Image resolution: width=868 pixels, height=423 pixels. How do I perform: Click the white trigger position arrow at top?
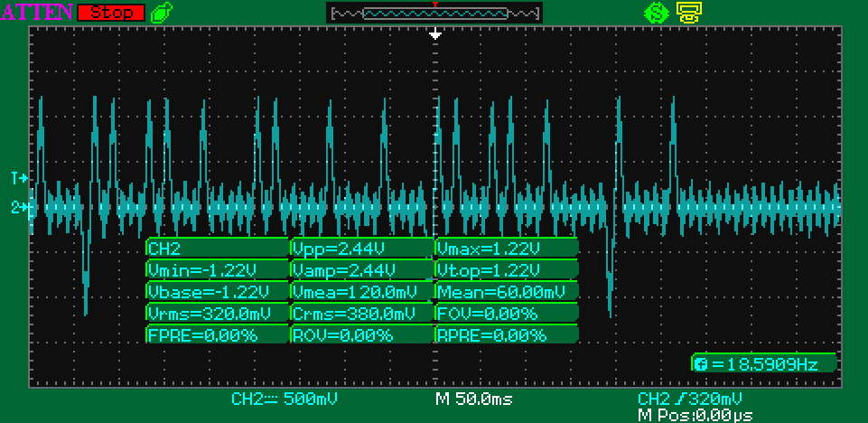(x=435, y=33)
